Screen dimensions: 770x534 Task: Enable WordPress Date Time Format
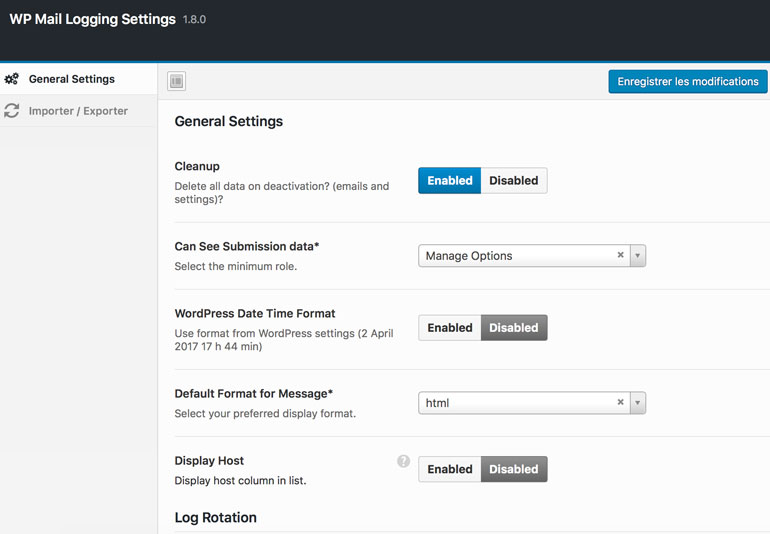(x=450, y=328)
